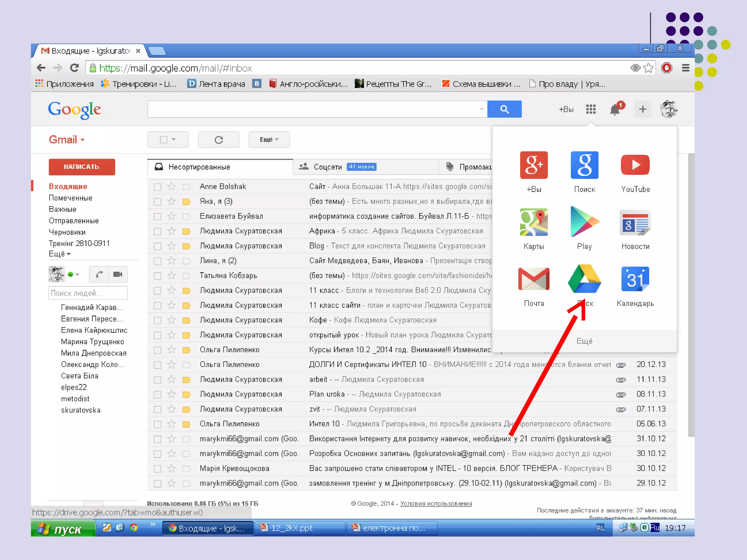Switch to the Соцсети tab
This screenshot has width=747, height=560.
328,167
